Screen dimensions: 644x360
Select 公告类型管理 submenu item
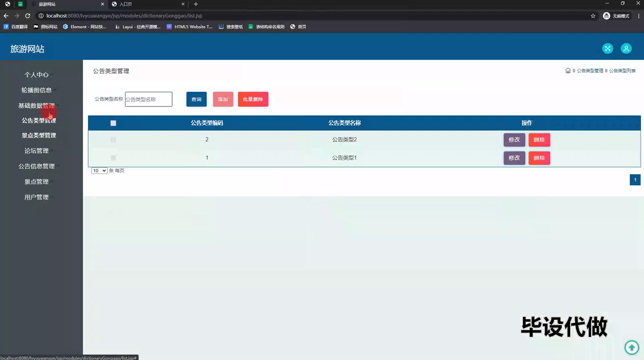(39, 120)
